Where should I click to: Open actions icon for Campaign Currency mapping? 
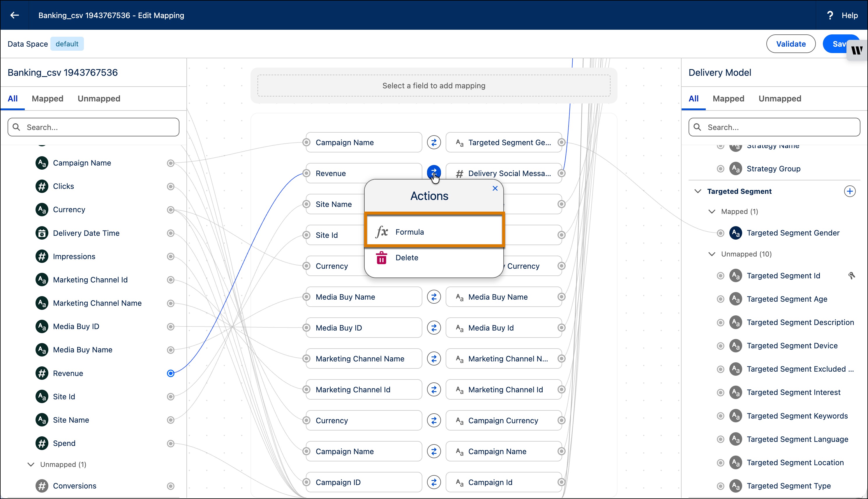coord(434,420)
